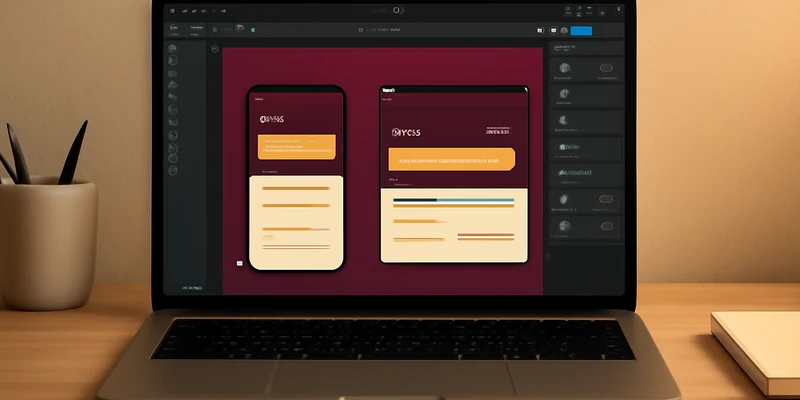Image resolution: width=800 pixels, height=400 pixels.
Task: Click the page icon left of the toolbar toggle
Action: coord(215,30)
